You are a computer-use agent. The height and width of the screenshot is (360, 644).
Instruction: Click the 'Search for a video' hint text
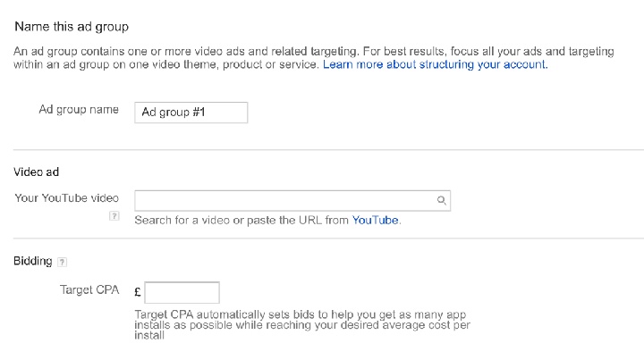[243, 220]
